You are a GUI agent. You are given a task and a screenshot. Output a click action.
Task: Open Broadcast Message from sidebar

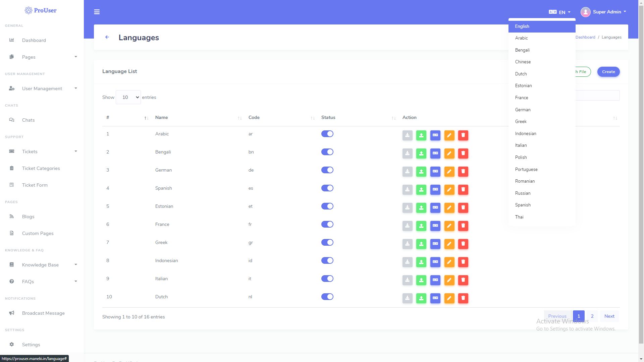pyautogui.click(x=43, y=313)
